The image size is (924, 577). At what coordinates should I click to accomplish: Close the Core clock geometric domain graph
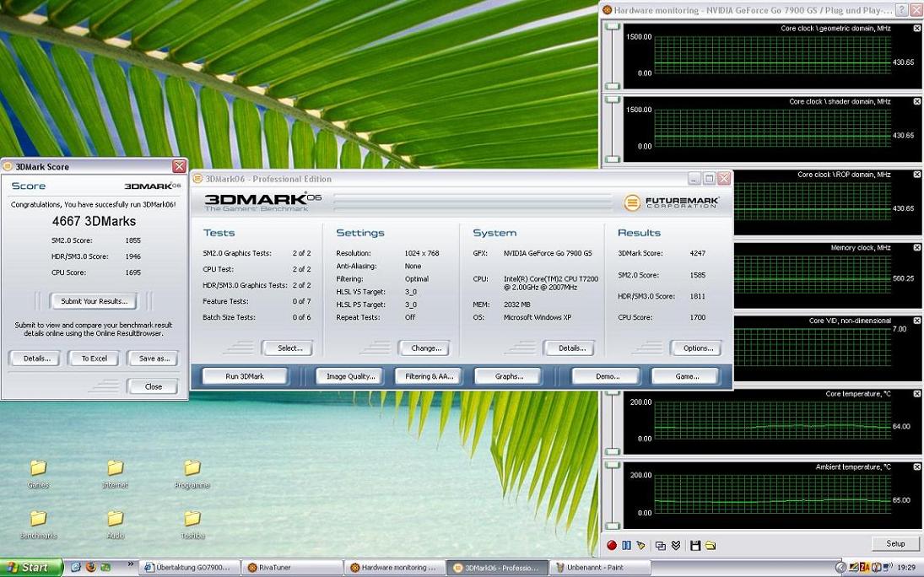917,29
